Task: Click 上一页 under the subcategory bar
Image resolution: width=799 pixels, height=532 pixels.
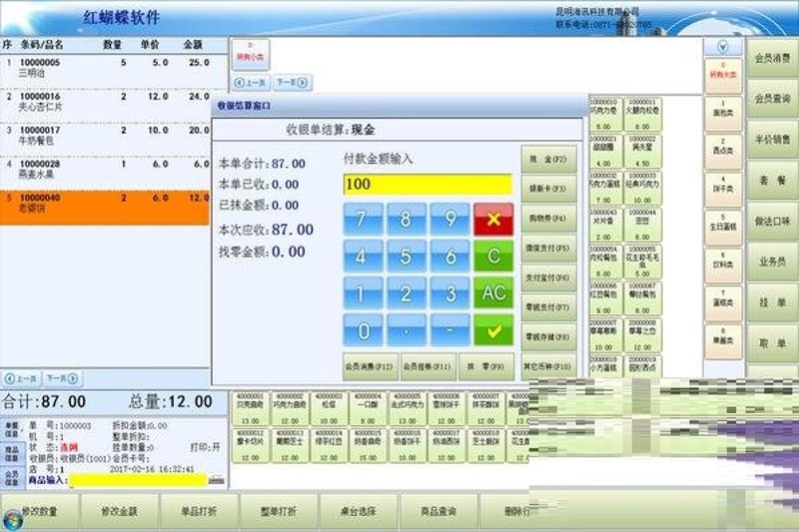Action: [251, 82]
